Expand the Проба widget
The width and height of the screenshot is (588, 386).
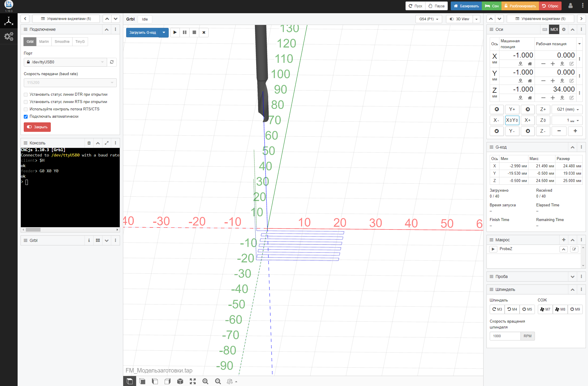(x=572, y=277)
